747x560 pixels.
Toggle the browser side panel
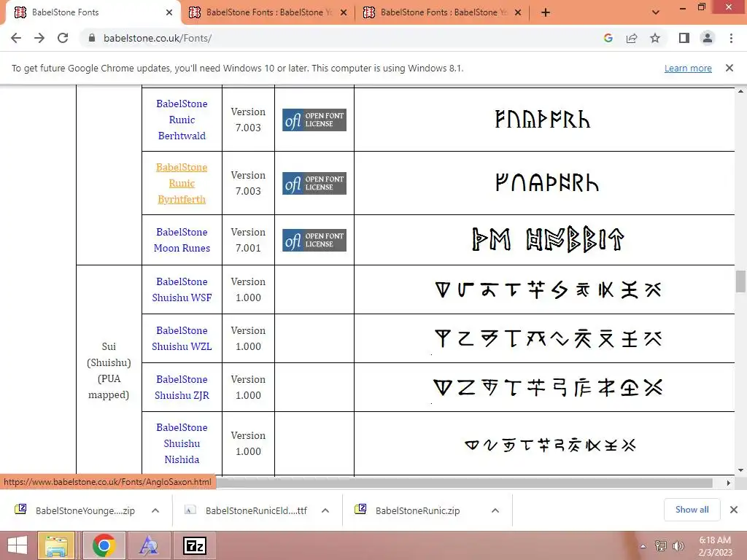pyautogui.click(x=684, y=38)
